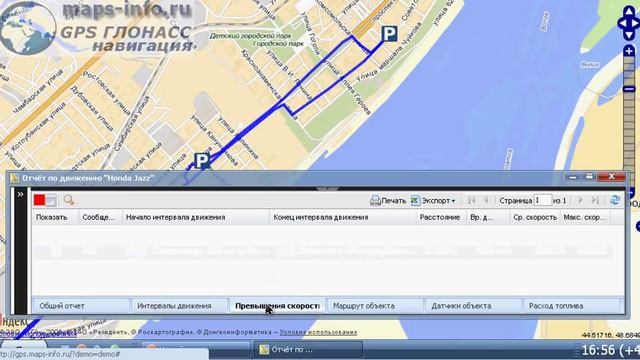
Task: Open the Датчики объекта tab
Action: tap(473, 306)
